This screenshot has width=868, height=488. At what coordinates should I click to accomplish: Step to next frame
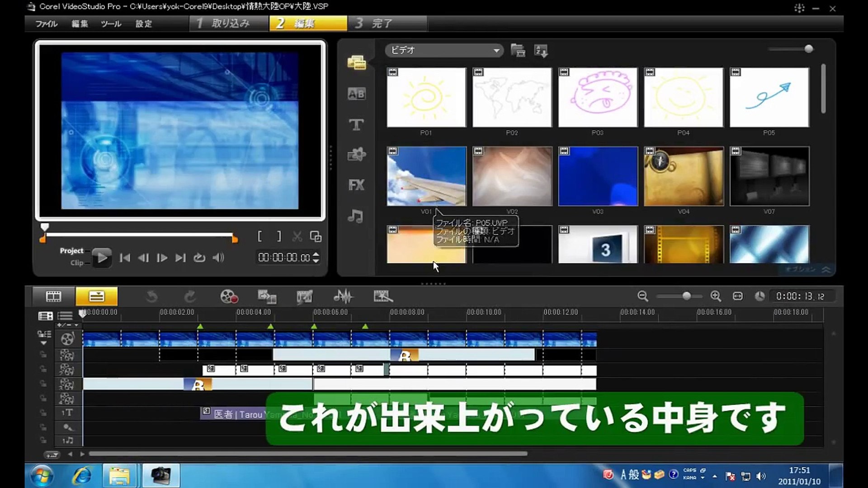(162, 258)
